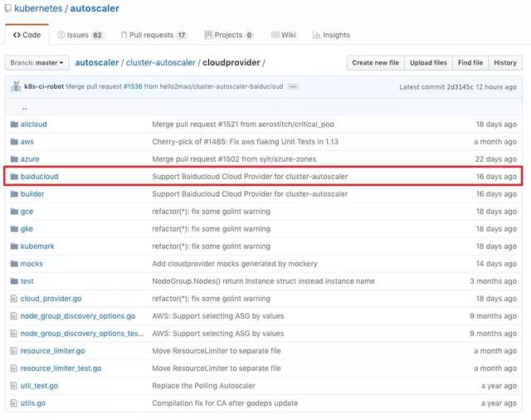The image size is (531, 420).
Task: Click the k8s-ci-robot avatar icon
Action: pos(16,86)
